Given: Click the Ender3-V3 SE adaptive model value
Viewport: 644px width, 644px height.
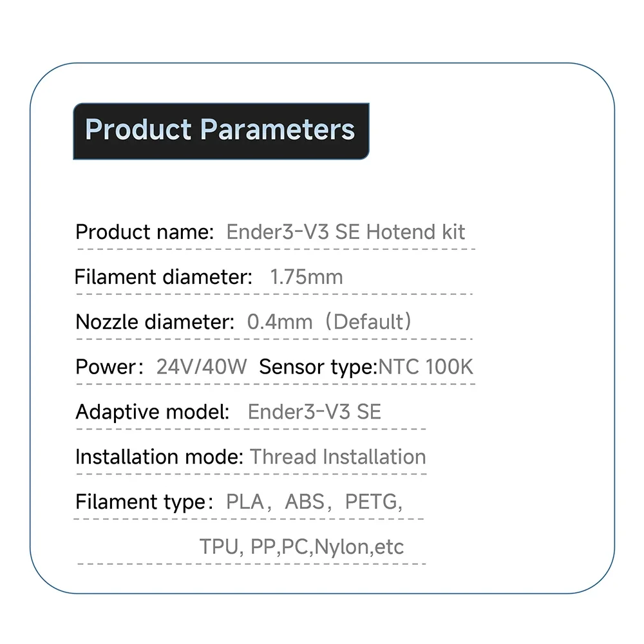Looking at the screenshot, I should click(x=315, y=412).
